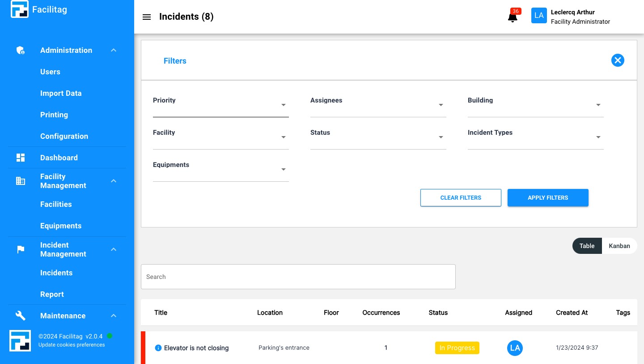Click the LA assigned avatar in table row
The height and width of the screenshot is (364, 644).
[515, 348]
